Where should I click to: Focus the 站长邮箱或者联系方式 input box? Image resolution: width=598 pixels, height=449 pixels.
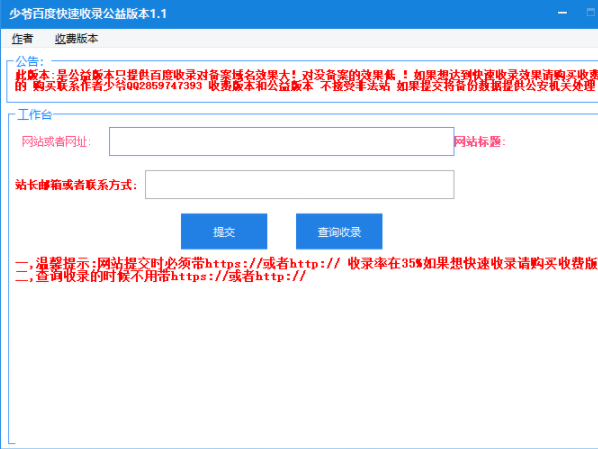click(x=299, y=185)
